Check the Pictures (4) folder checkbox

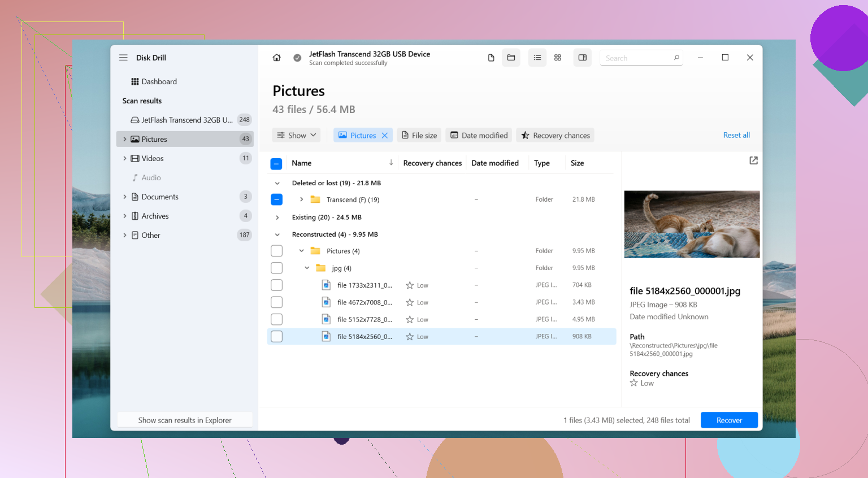click(276, 251)
